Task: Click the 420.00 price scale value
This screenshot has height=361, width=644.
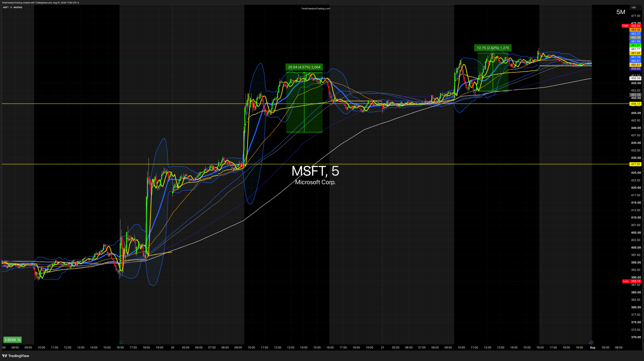Action: [636, 188]
